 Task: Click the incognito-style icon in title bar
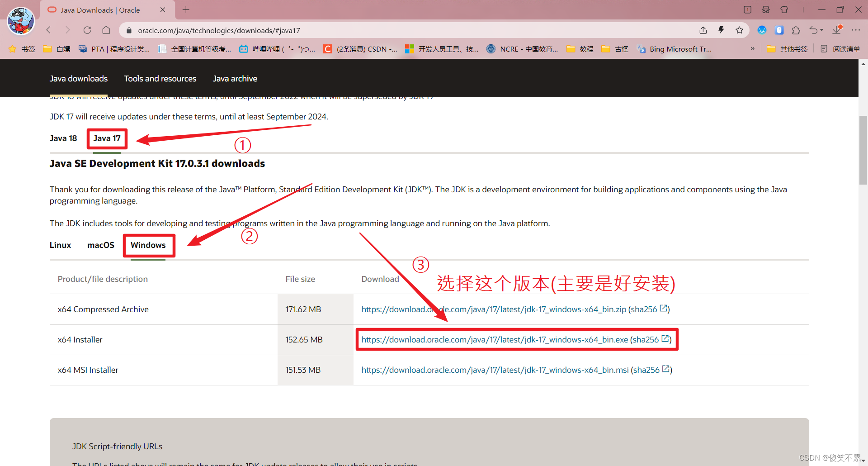pyautogui.click(x=766, y=10)
